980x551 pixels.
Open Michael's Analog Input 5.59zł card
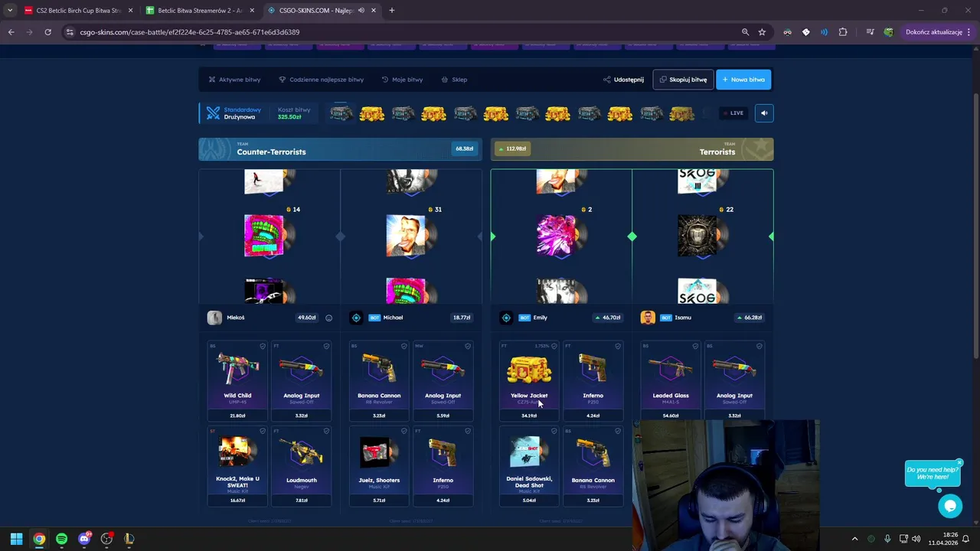point(443,381)
